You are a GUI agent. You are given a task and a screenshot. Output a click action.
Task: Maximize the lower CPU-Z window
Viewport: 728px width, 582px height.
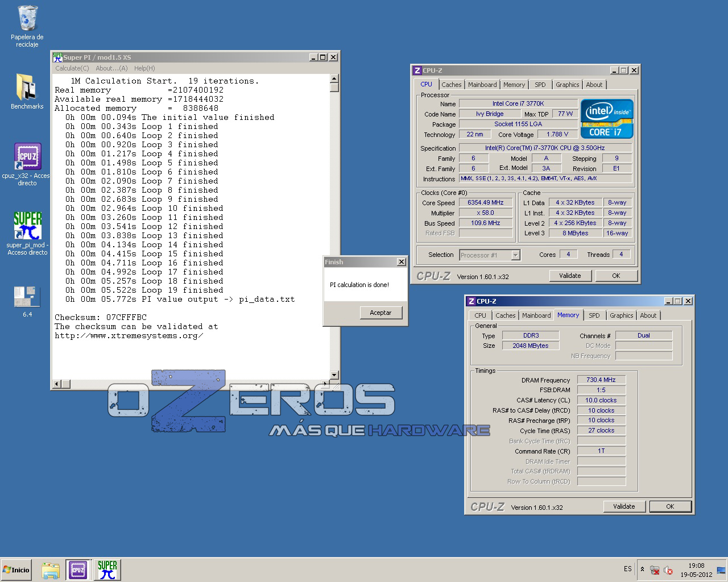click(677, 301)
